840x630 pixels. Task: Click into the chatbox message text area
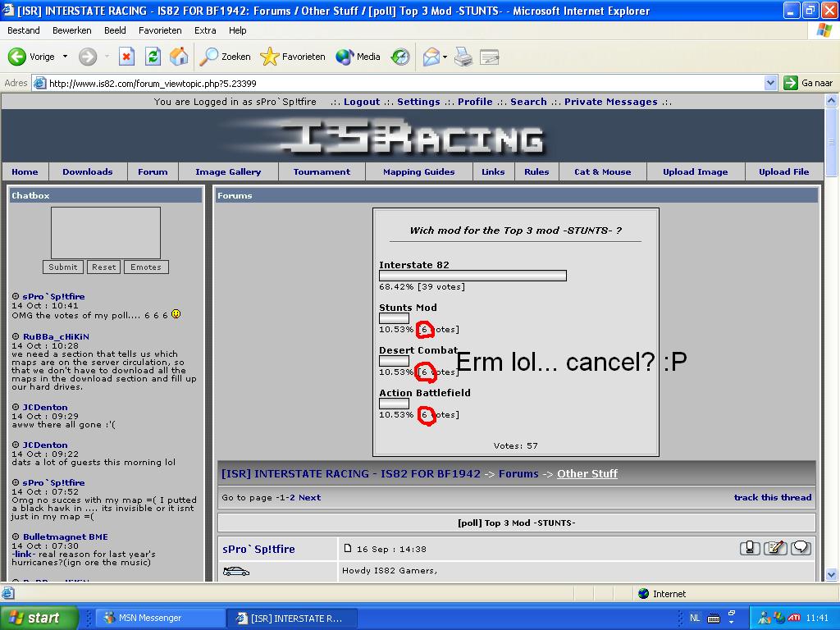coord(106,233)
